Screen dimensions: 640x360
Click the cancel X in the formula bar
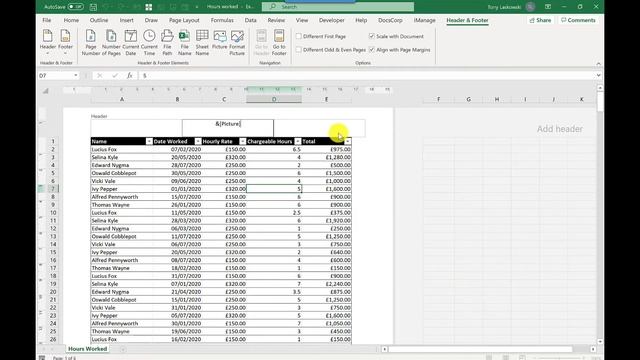pos(100,76)
